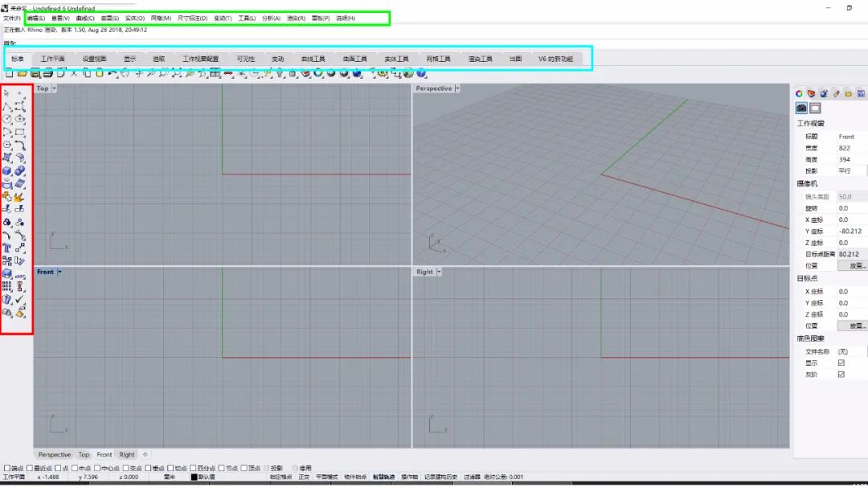Click the color wheel icon in right panel

[799, 93]
